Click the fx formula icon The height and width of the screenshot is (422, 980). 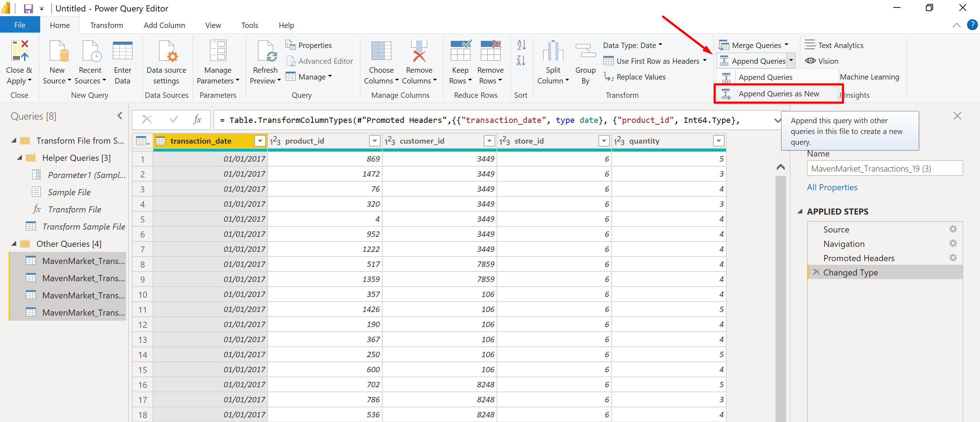[x=197, y=120]
